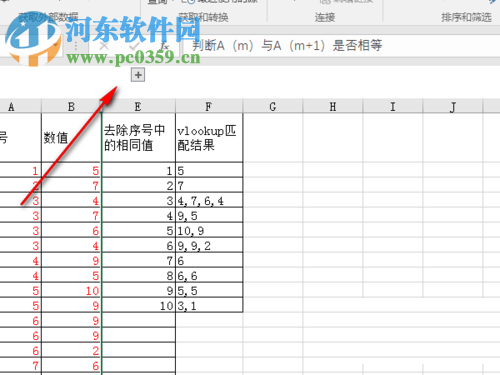Select cell containing "6, 6"
Viewport: 500px width, 375px height.
pos(209,275)
